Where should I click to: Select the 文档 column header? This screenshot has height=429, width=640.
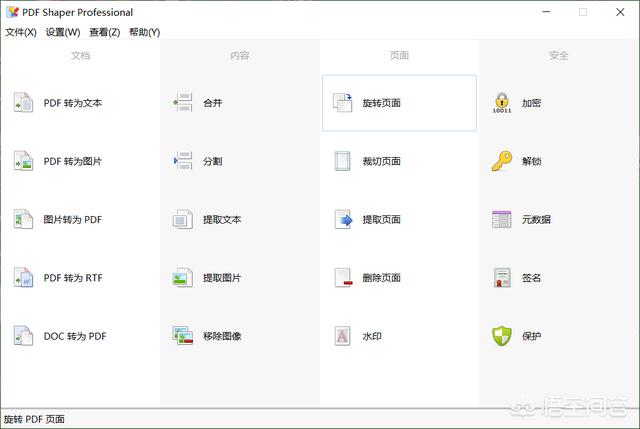(x=80, y=55)
